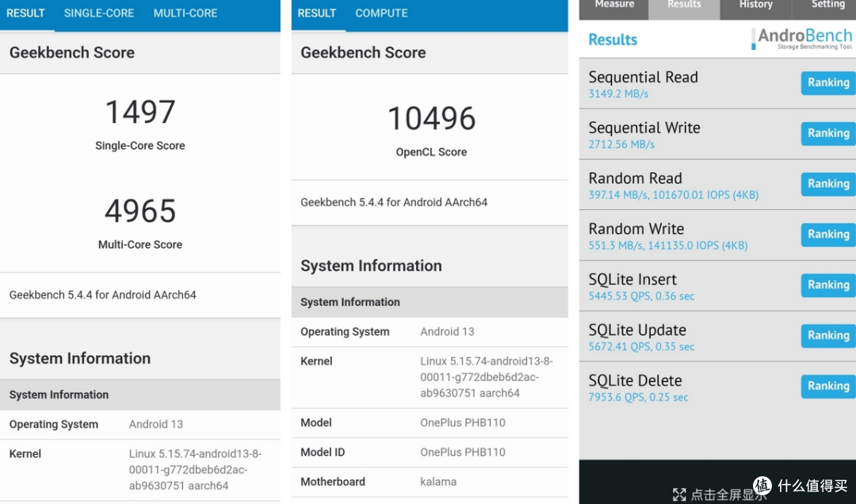
Task: Click the Kernel version text in CPU panel
Action: pos(196,470)
